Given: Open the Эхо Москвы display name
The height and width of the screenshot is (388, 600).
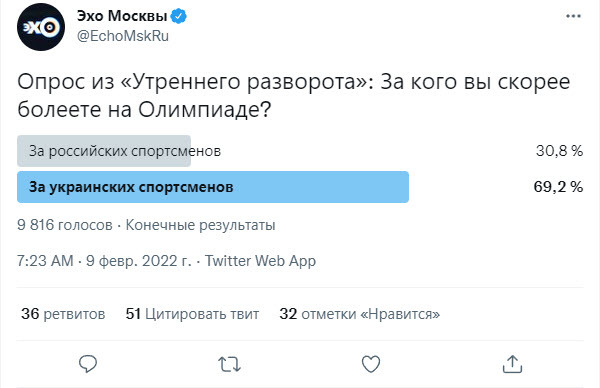Looking at the screenshot, I should pos(122,16).
